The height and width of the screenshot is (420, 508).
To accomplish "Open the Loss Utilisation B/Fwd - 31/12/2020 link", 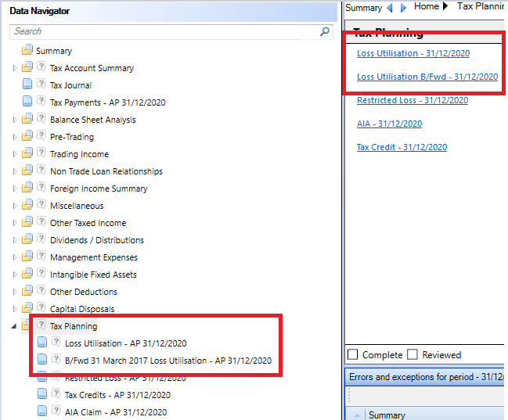I will coord(427,77).
